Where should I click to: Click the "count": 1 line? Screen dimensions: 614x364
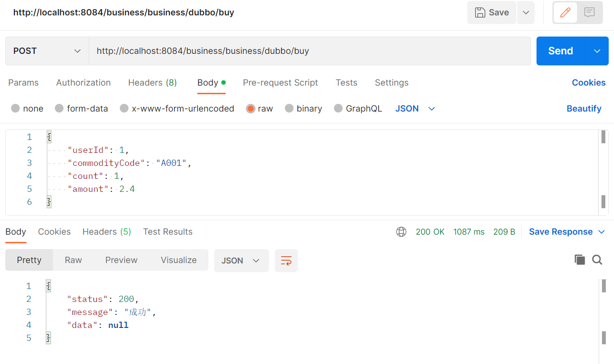coord(96,176)
